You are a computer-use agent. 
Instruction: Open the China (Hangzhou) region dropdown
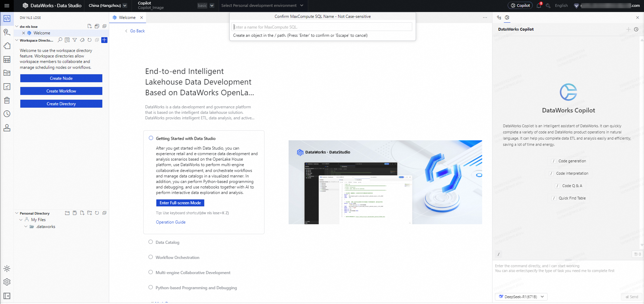click(x=108, y=6)
